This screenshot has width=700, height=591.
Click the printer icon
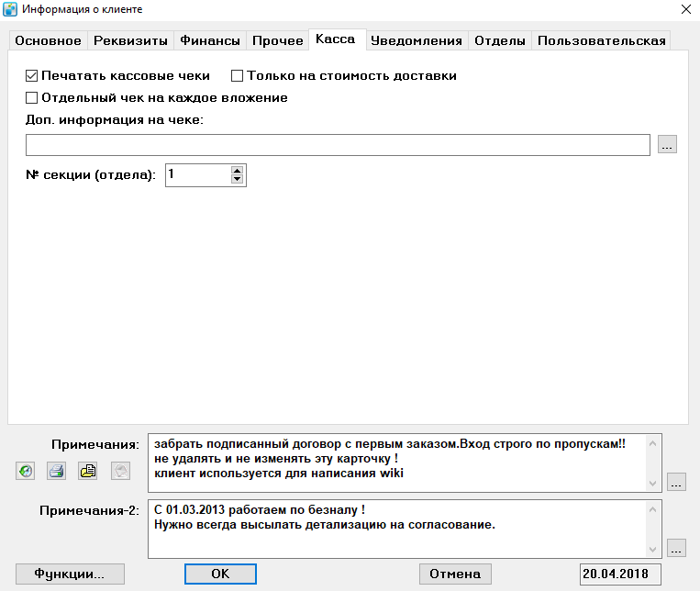[57, 471]
